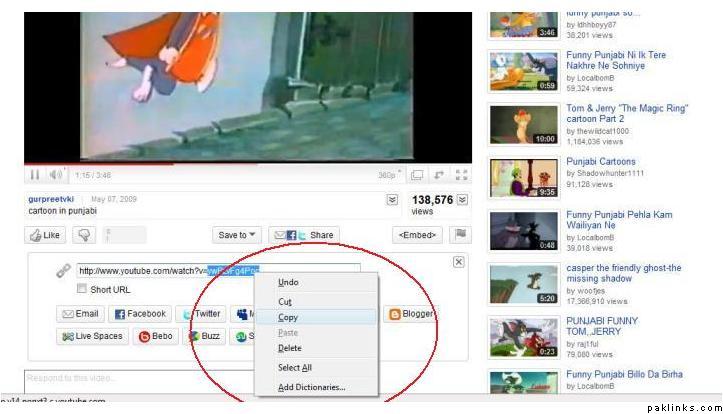
Task: Mute the video volume speaker icon
Action: (57, 175)
